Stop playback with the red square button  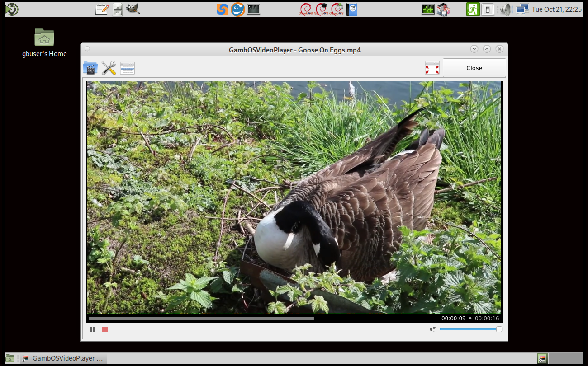point(104,329)
